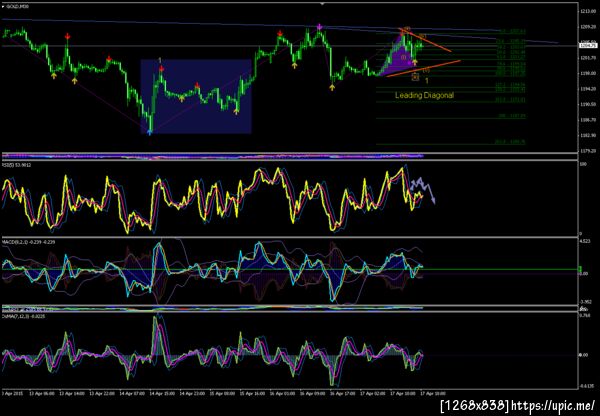
Task: Click the '13 Apr 06:00' time axis label
Action: [x=44, y=393]
